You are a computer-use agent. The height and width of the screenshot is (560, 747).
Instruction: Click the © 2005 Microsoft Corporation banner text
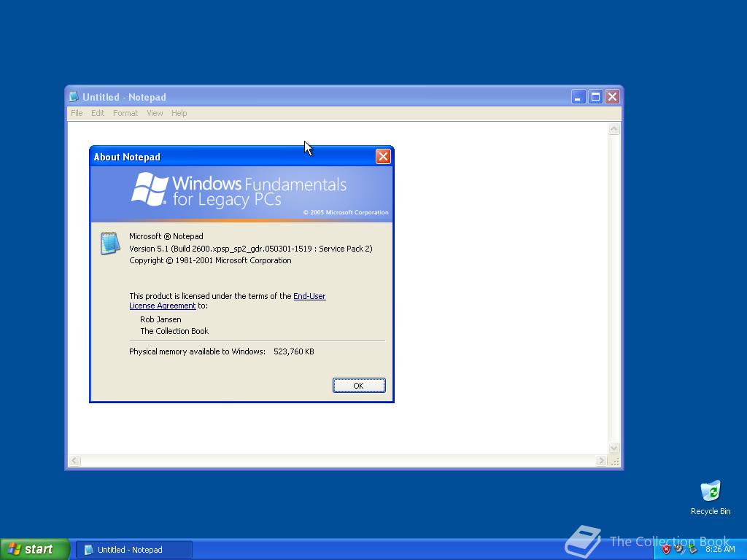[x=346, y=212]
